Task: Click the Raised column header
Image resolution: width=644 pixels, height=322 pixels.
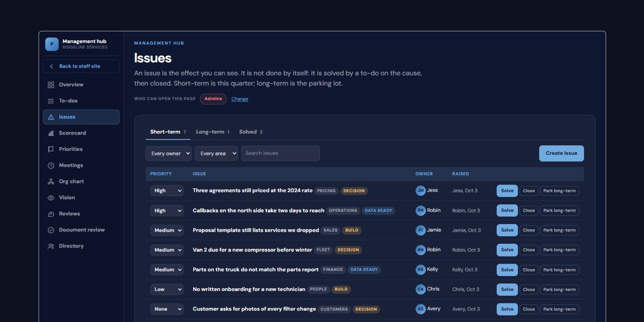Action: (x=460, y=174)
